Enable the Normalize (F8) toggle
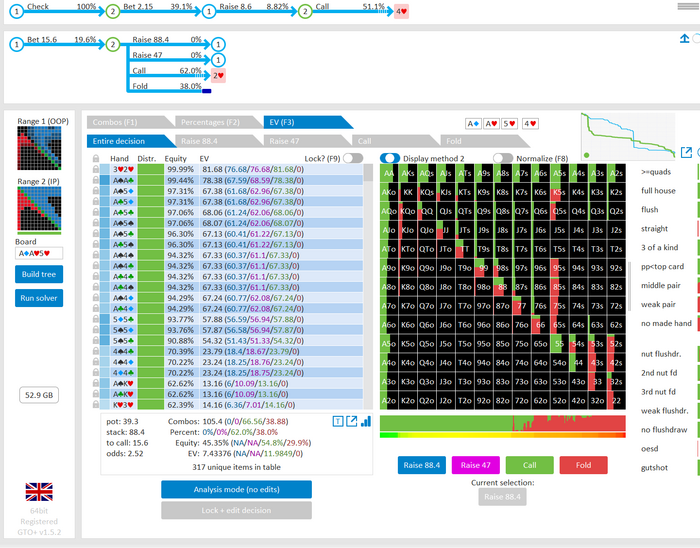Image resolution: width=700 pixels, height=548 pixels. pyautogui.click(x=503, y=158)
